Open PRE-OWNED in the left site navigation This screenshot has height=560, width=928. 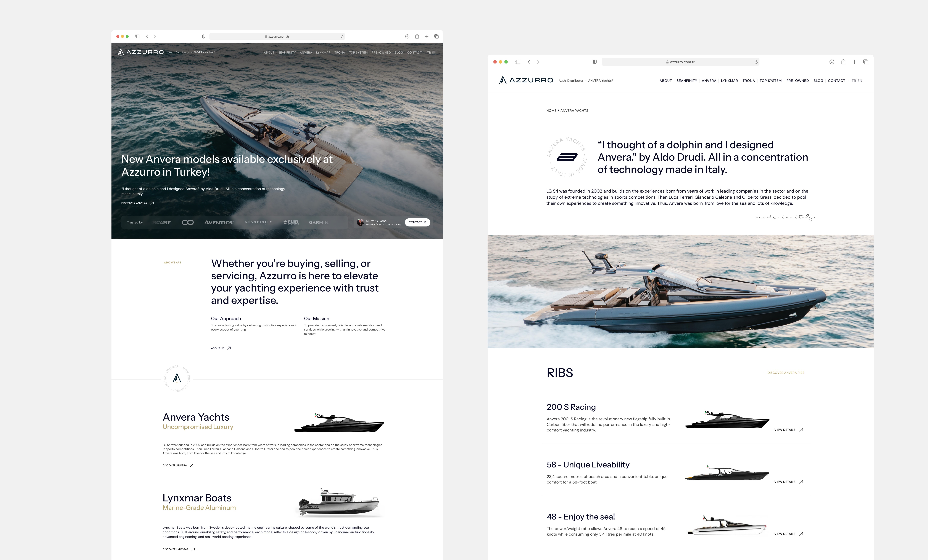[381, 53]
